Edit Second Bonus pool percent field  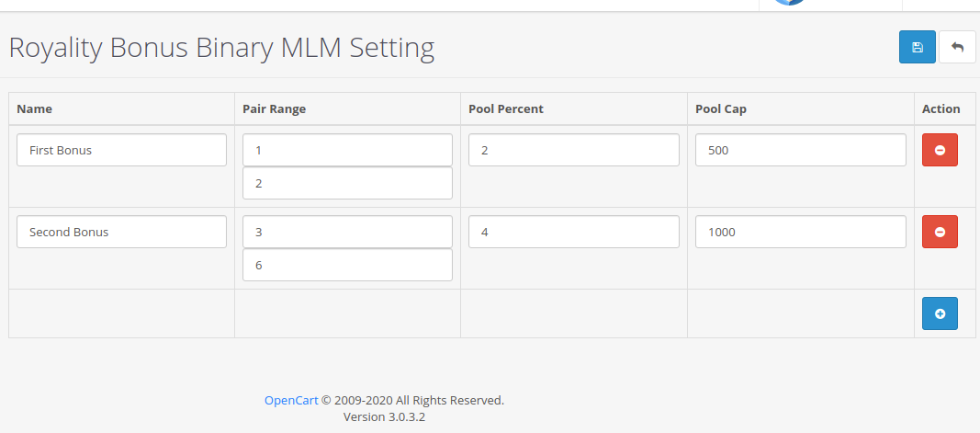pyautogui.click(x=574, y=232)
